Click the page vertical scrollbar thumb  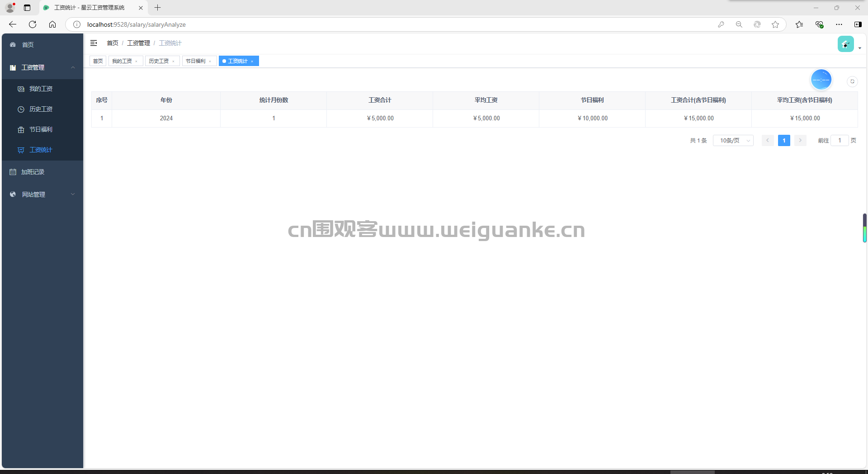pyautogui.click(x=864, y=228)
